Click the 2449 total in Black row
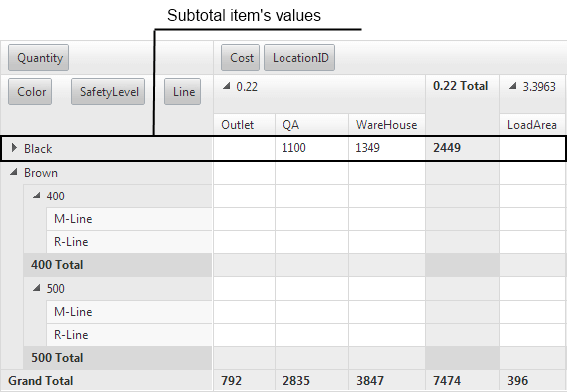 tap(462, 148)
